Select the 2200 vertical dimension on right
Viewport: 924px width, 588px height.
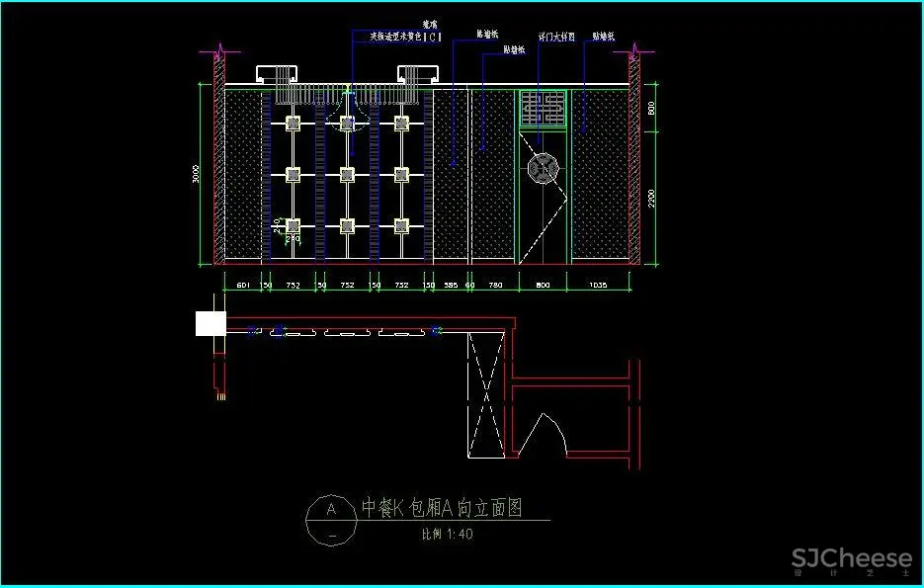tap(651, 198)
